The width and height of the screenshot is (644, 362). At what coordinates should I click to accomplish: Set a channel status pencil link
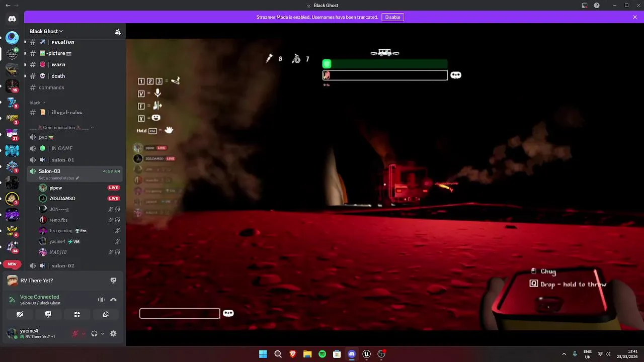(x=59, y=178)
